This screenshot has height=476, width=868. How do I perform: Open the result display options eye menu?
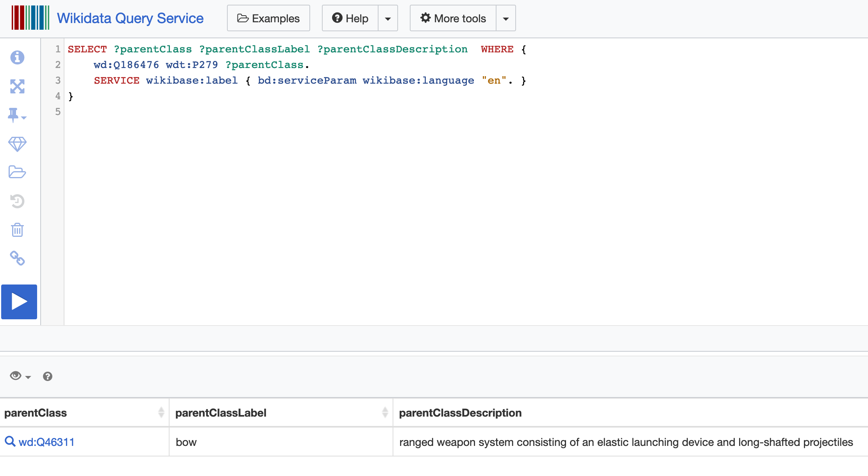(x=16, y=376)
